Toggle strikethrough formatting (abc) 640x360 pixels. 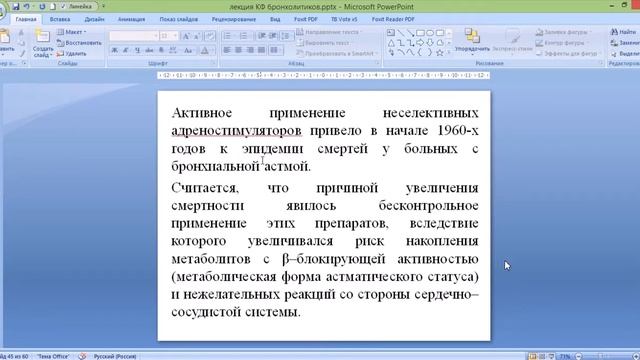pos(149,50)
